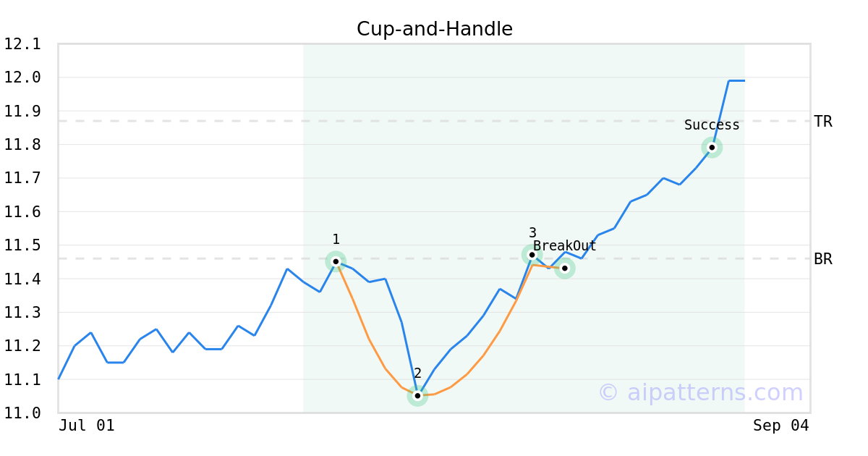Click the point 2 marker at cup bottom
868x456 pixels.
coord(417,396)
